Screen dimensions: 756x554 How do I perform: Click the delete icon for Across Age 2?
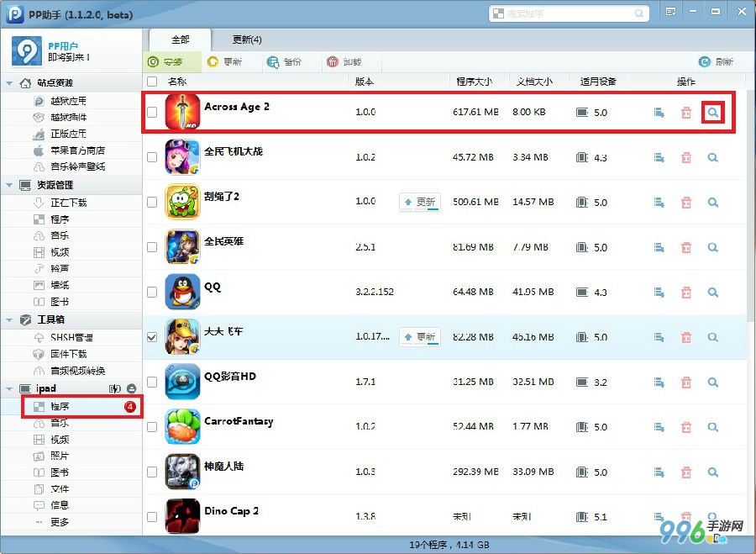point(686,113)
